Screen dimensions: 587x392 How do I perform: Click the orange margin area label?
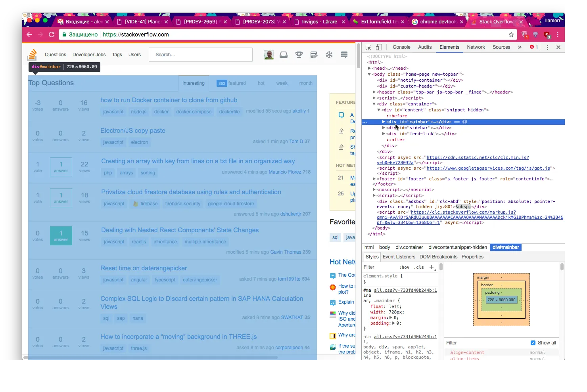[483, 277]
